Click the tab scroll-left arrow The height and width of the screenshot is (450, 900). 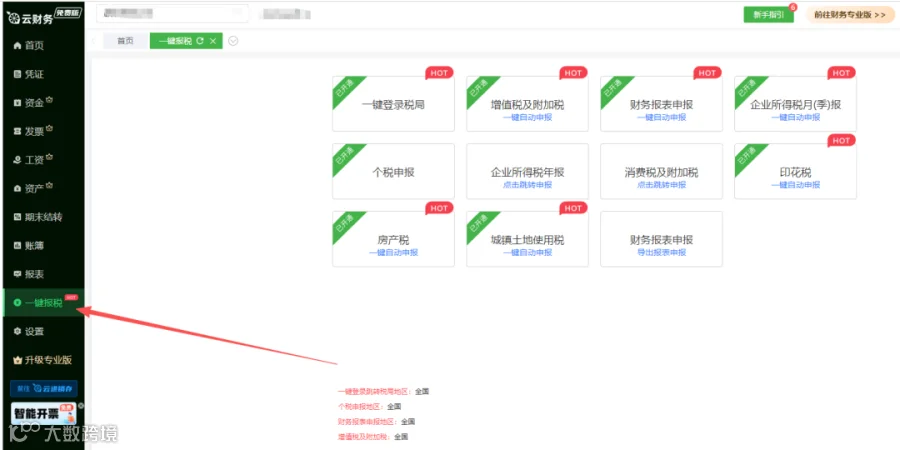tap(94, 41)
